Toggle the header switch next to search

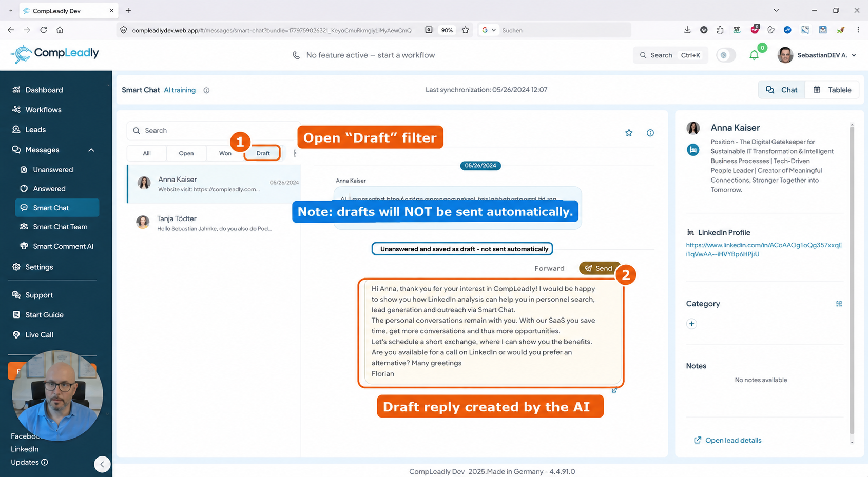(725, 55)
